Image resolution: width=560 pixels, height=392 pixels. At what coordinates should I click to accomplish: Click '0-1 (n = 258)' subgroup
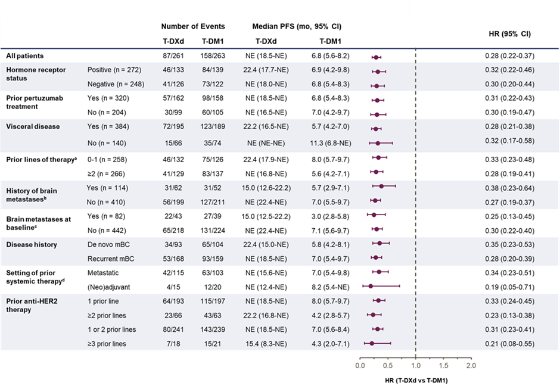[108, 159]
